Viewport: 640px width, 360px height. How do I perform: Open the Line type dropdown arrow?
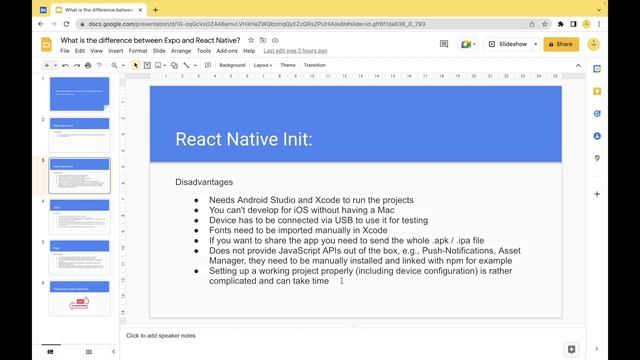pos(195,65)
